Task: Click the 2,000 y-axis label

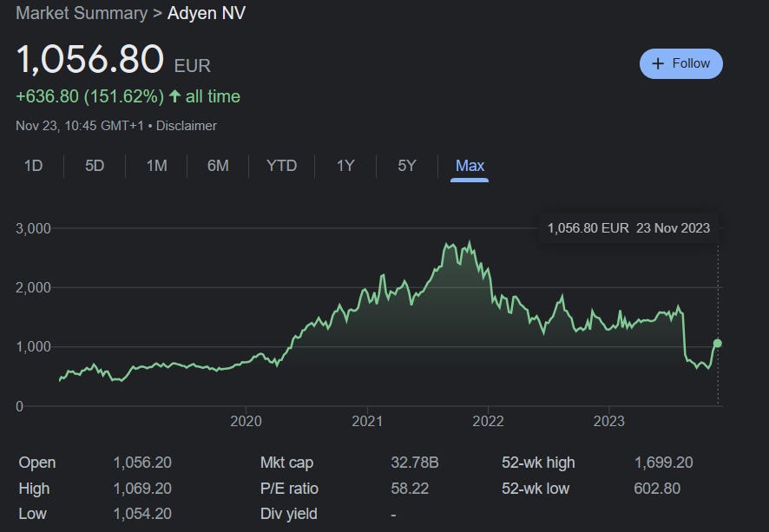Action: click(33, 287)
